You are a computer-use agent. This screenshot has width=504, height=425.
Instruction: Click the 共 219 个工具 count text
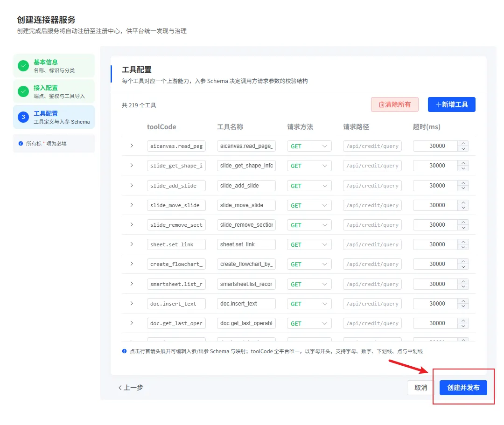click(x=139, y=105)
